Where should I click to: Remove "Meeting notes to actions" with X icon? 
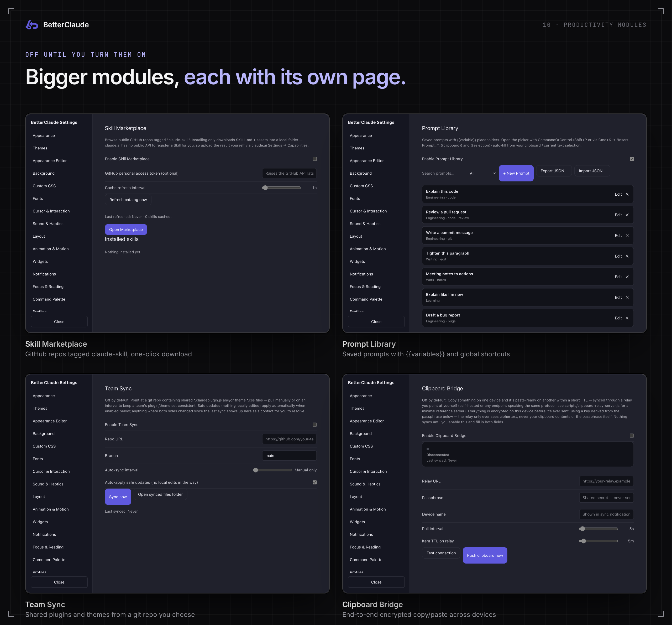(x=627, y=277)
